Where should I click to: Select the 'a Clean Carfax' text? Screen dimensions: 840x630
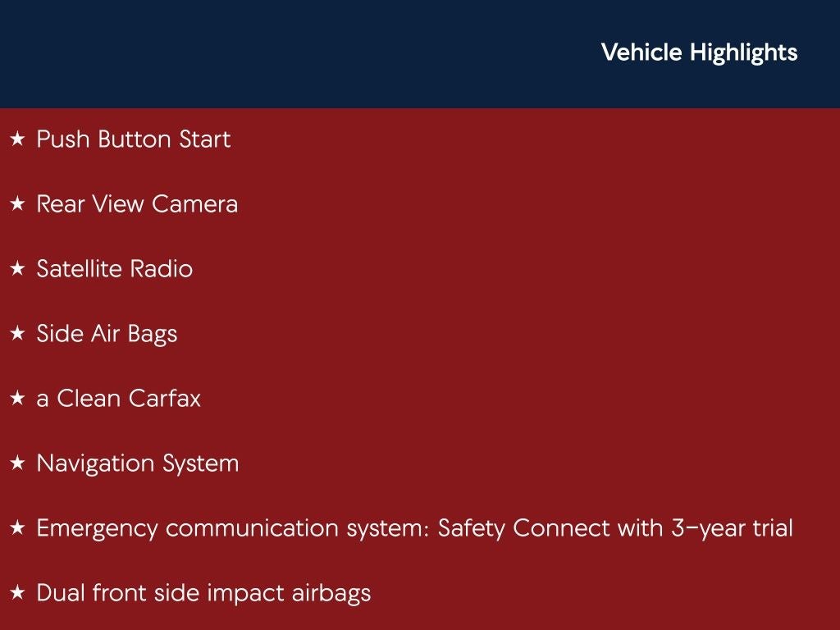pos(119,399)
